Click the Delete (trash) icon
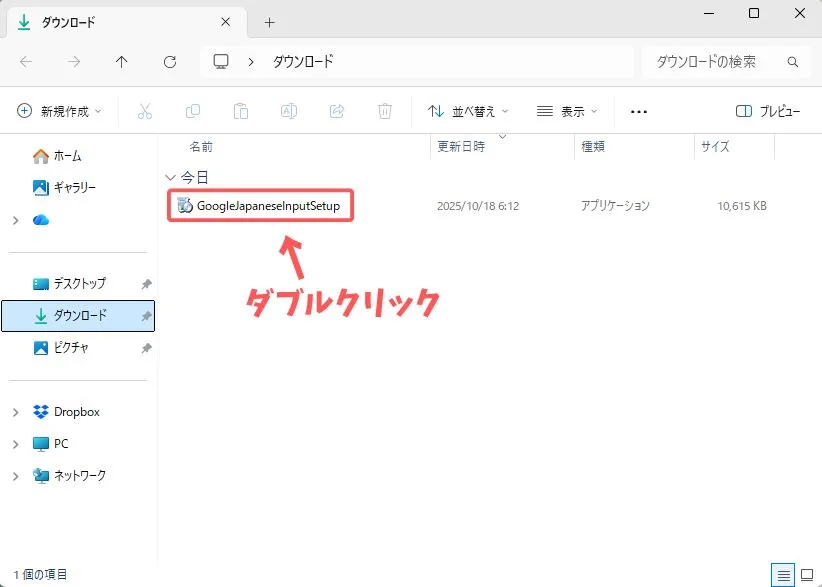Viewport: 822px width, 587px height. click(385, 111)
